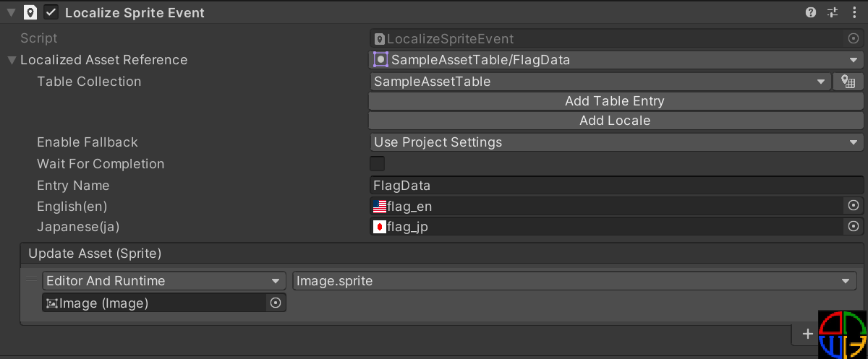Screen dimensions: 868x359
Task: Toggle Localize Sprite Event enabled checkbox
Action: (51, 12)
